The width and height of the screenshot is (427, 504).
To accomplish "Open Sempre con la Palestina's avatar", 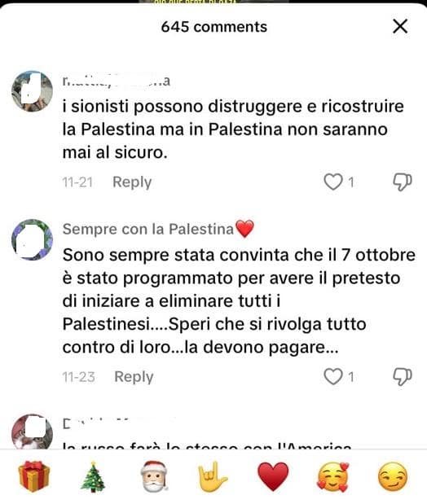I will [x=32, y=239].
